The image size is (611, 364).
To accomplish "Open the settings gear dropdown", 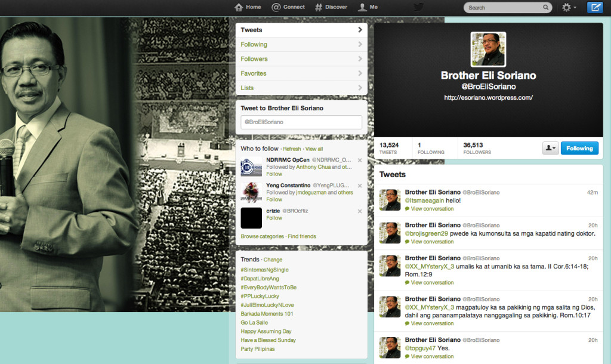I will tap(569, 7).
